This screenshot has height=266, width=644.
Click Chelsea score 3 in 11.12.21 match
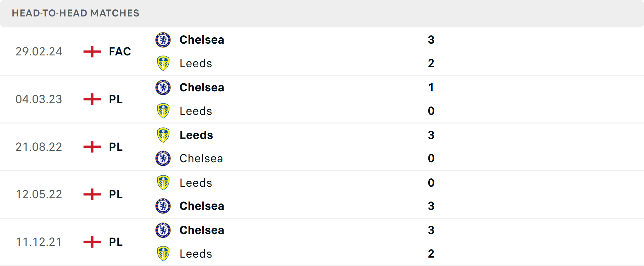pyautogui.click(x=431, y=230)
